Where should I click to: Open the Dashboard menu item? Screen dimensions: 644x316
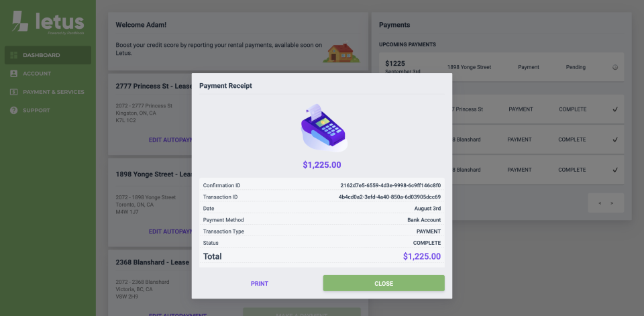[46, 55]
